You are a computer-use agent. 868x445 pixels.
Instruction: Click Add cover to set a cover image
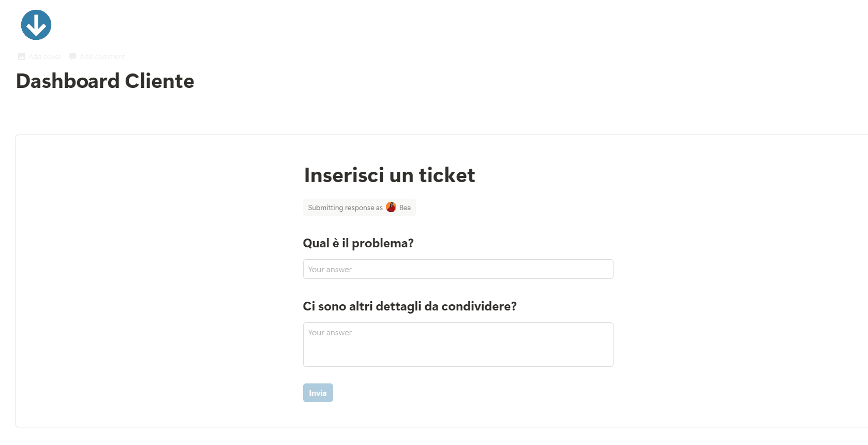coord(44,56)
